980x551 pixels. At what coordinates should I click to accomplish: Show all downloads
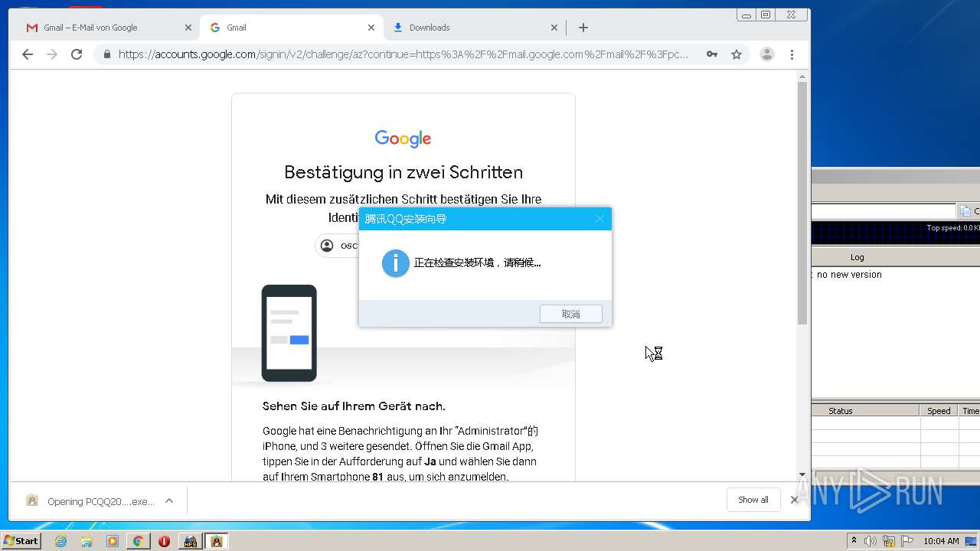coord(753,500)
